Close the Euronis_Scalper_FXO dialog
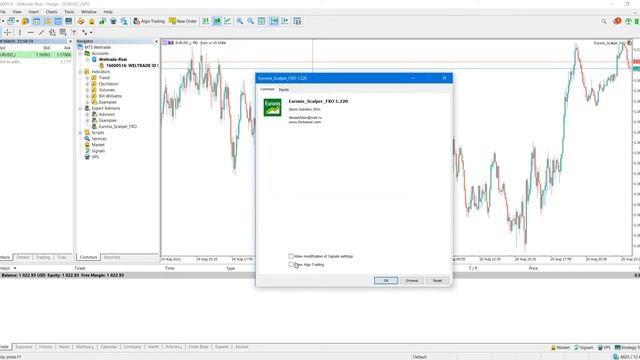 click(x=444, y=78)
